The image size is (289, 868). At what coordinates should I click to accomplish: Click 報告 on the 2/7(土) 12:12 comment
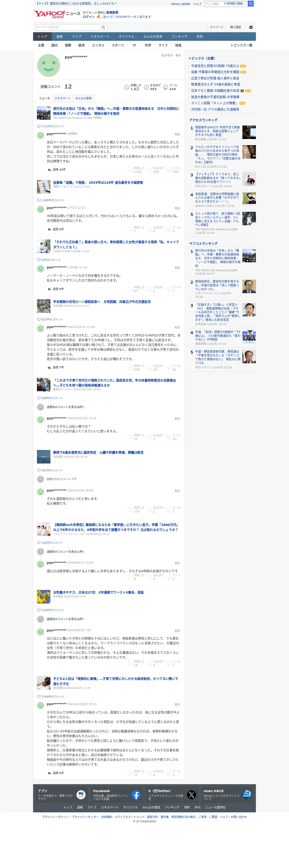coord(177,208)
